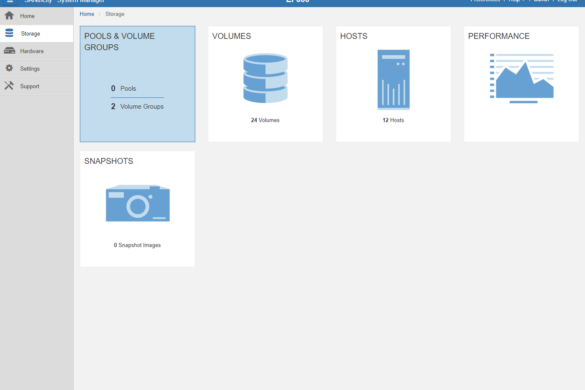Click the Settings gear icon in sidebar

pyautogui.click(x=9, y=68)
